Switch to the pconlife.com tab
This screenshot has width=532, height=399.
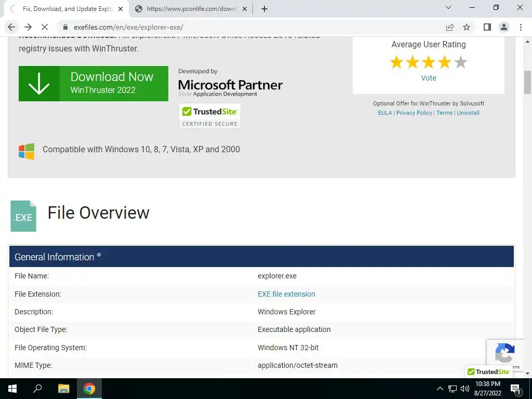(x=191, y=9)
